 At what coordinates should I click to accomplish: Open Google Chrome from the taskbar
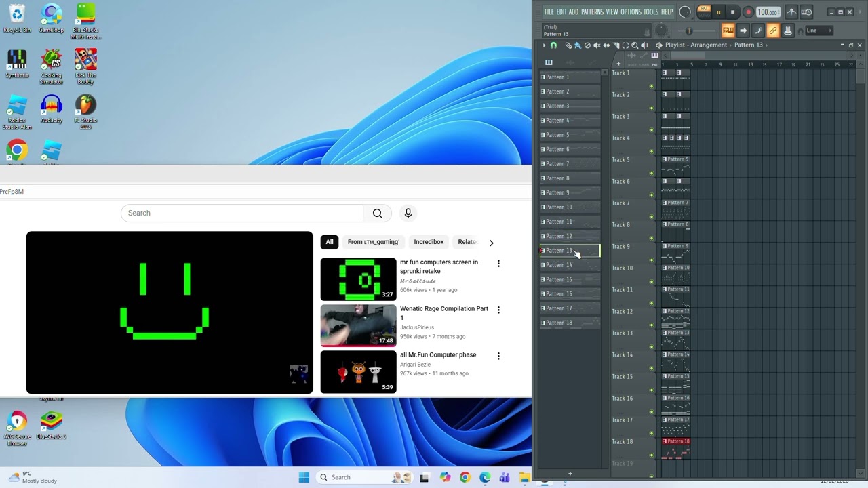(465, 477)
